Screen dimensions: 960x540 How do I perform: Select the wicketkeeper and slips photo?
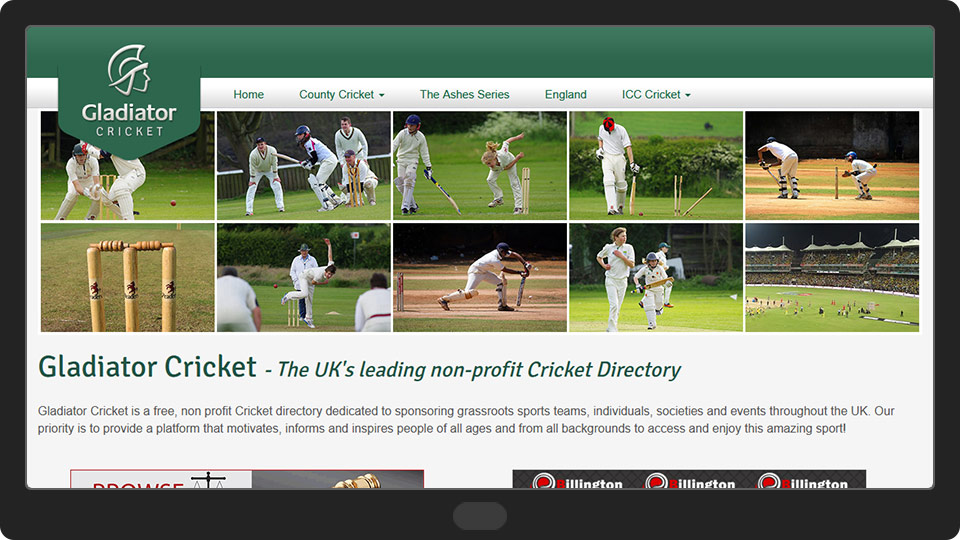[x=303, y=165]
